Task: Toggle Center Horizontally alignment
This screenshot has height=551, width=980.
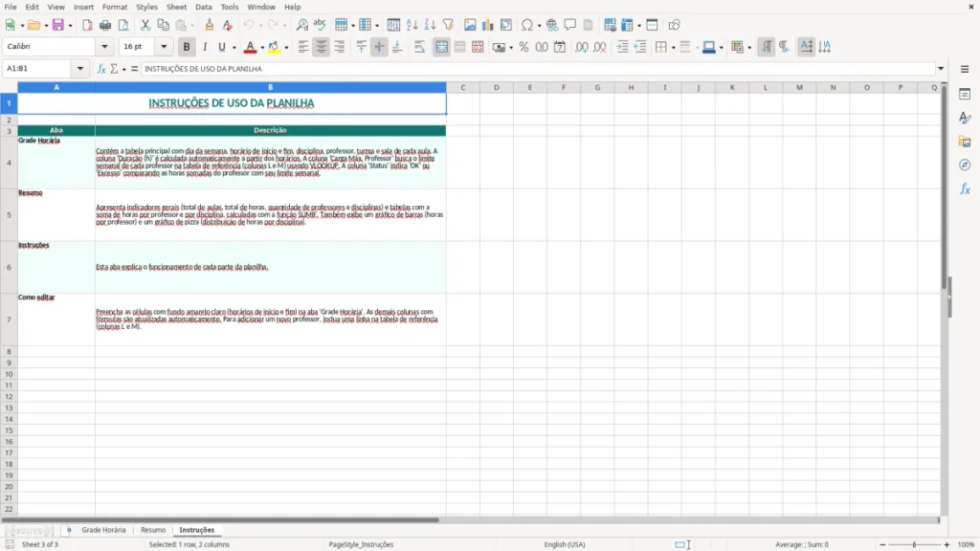Action: click(x=322, y=47)
